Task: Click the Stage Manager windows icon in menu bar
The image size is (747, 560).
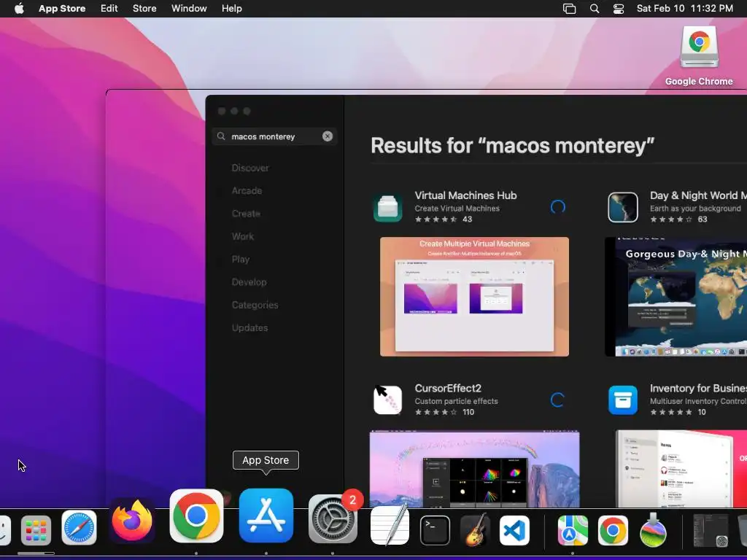Action: [569, 9]
